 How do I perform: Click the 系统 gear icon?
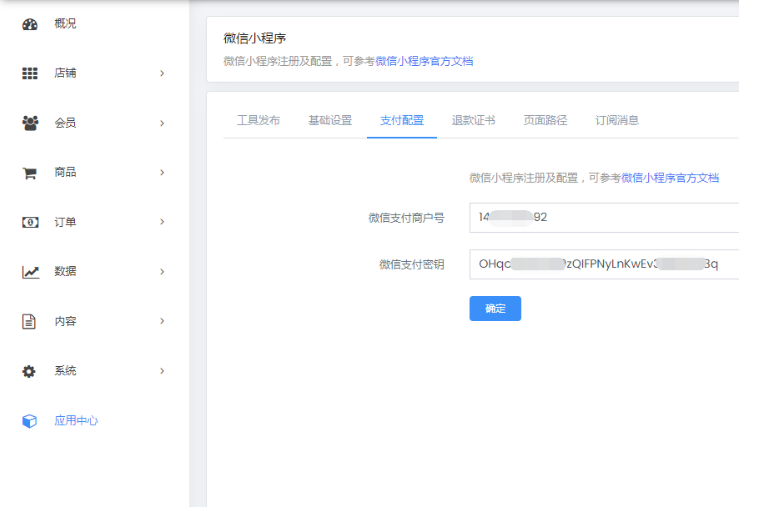click(30, 371)
